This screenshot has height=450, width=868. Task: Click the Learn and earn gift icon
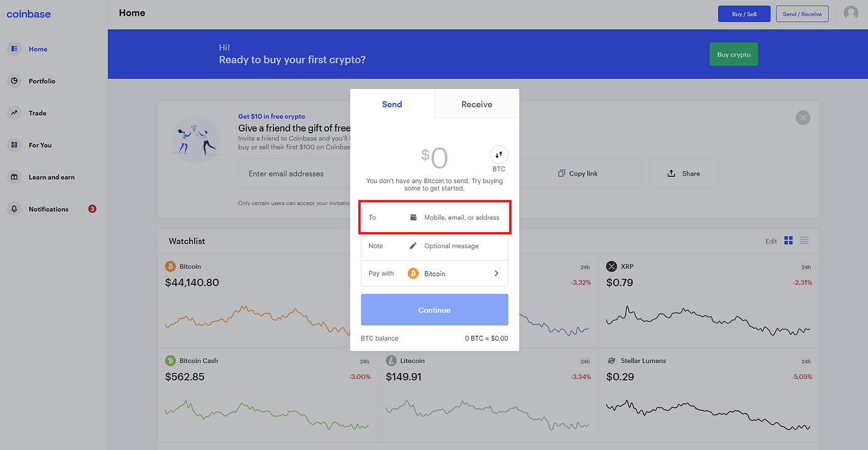[x=14, y=177]
